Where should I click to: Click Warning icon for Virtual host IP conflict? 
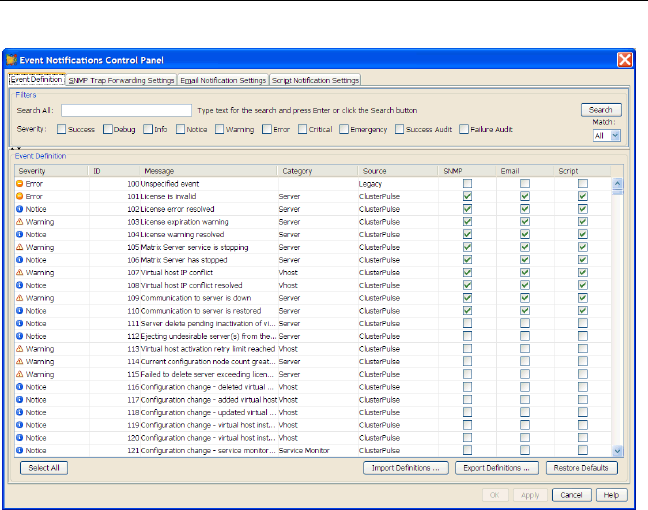(20, 272)
